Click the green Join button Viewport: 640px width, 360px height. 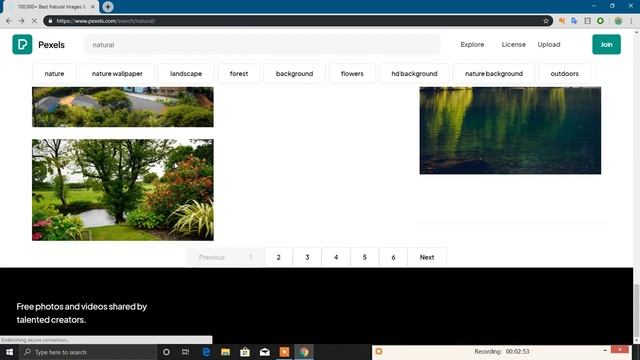(x=606, y=44)
